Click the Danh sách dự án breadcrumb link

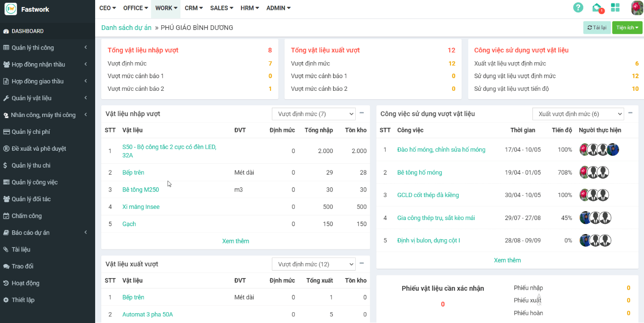(x=126, y=28)
